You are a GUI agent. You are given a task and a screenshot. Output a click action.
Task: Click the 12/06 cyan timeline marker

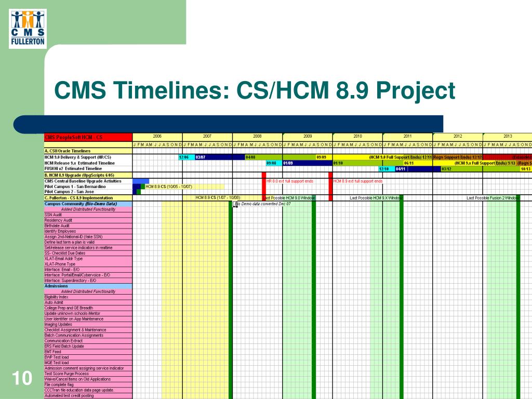187,157
